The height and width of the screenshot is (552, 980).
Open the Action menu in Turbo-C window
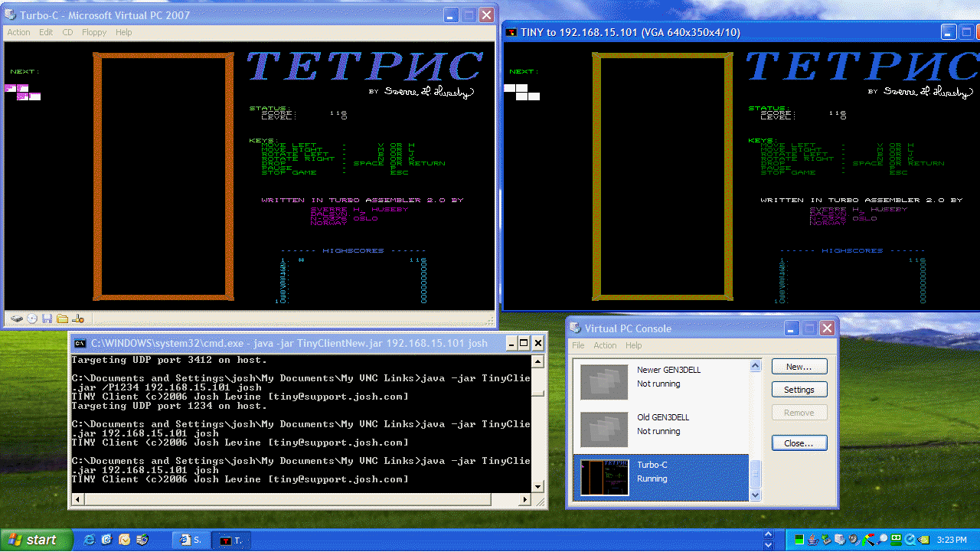(18, 31)
